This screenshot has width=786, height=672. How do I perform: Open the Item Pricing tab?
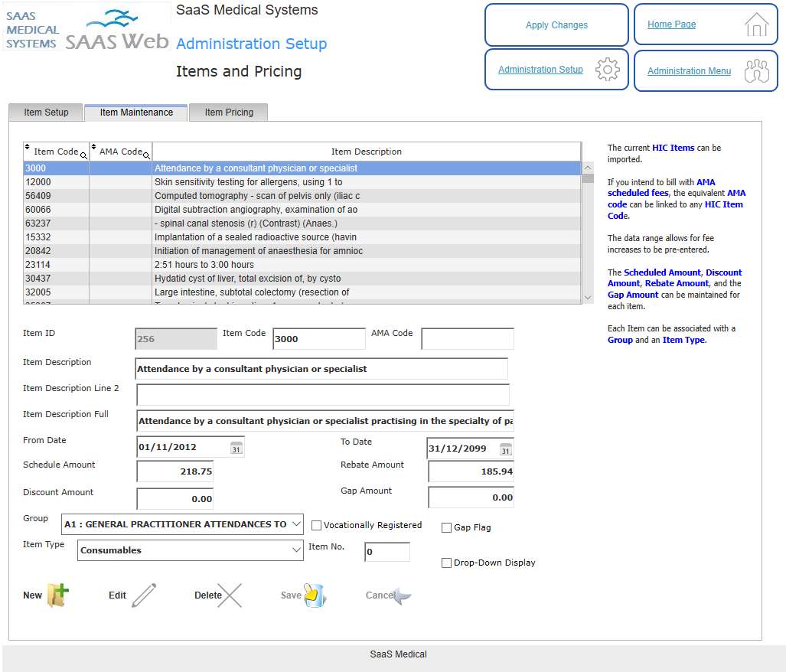coord(229,113)
